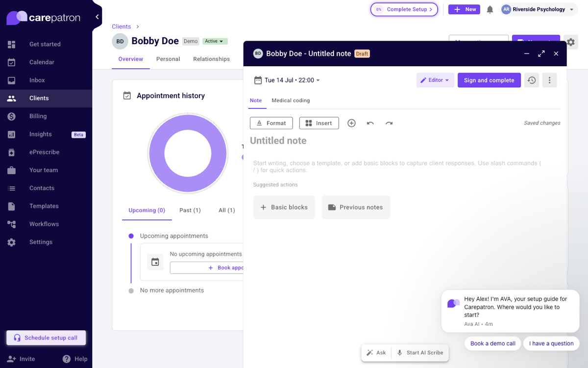
Task: Open Contacts in the sidebar
Action: 46,188
